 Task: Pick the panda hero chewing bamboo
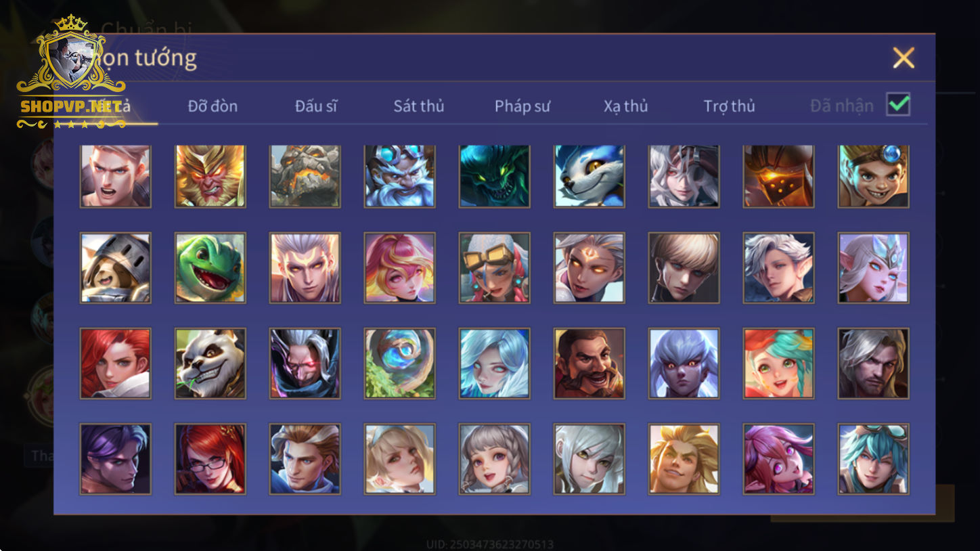210,363
